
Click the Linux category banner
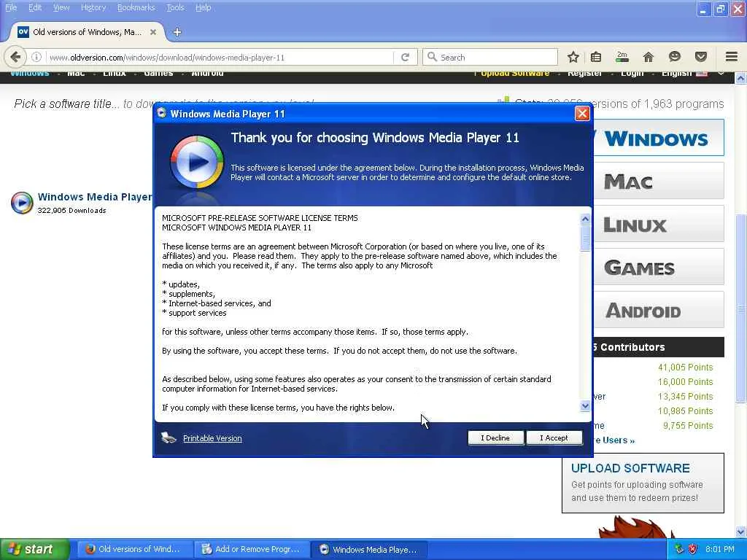tap(659, 224)
